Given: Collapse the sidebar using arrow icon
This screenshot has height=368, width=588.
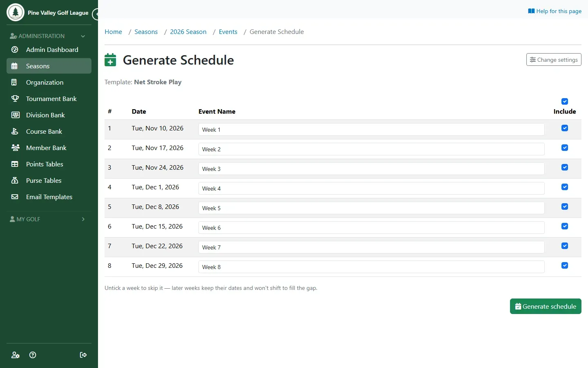Looking at the screenshot, I should (96, 14).
